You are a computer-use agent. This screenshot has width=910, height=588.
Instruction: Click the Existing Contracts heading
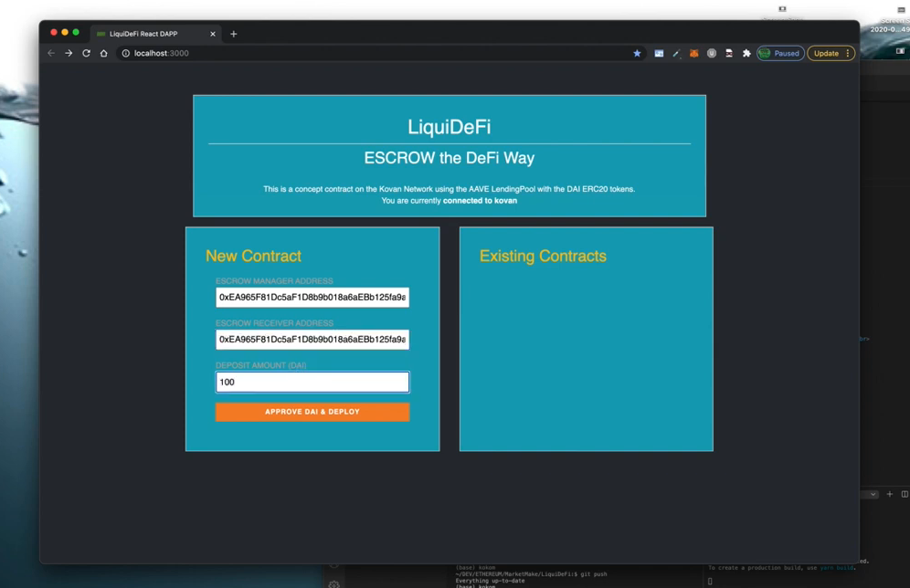pyautogui.click(x=543, y=256)
